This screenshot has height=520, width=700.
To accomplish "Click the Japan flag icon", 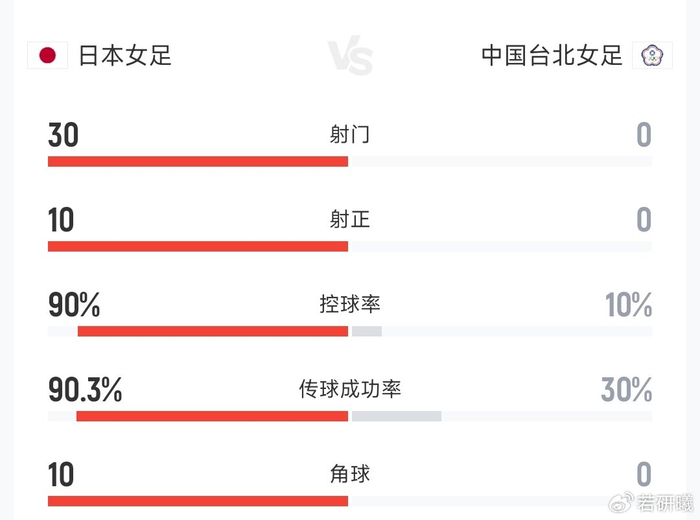I will coord(47,54).
